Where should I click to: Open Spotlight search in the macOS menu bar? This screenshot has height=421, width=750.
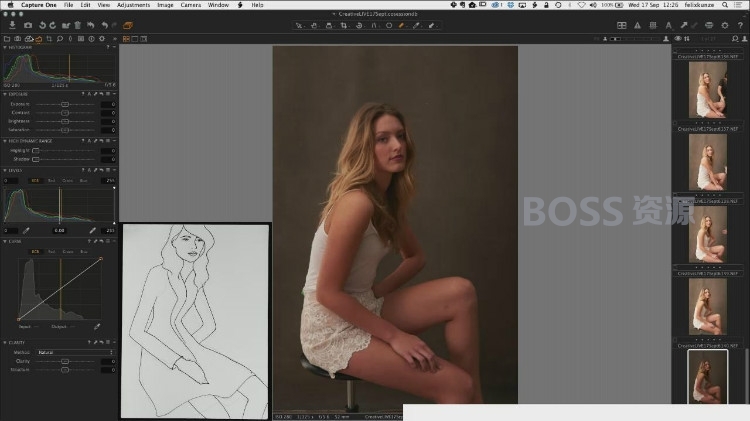coord(725,5)
